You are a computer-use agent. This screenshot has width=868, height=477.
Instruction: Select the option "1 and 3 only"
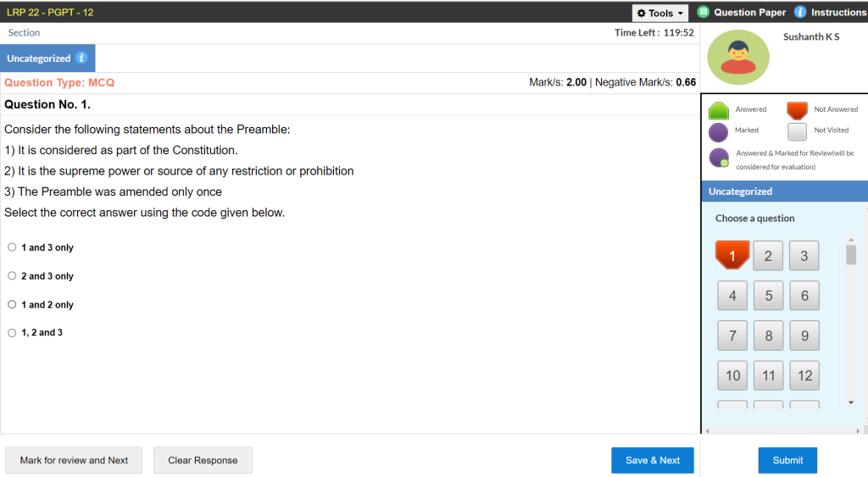[12, 247]
